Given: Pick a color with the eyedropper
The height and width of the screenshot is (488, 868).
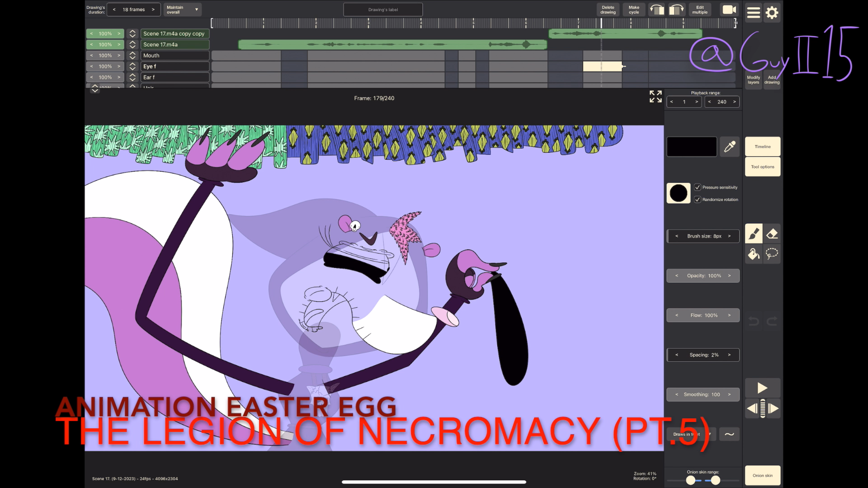Looking at the screenshot, I should 730,147.
